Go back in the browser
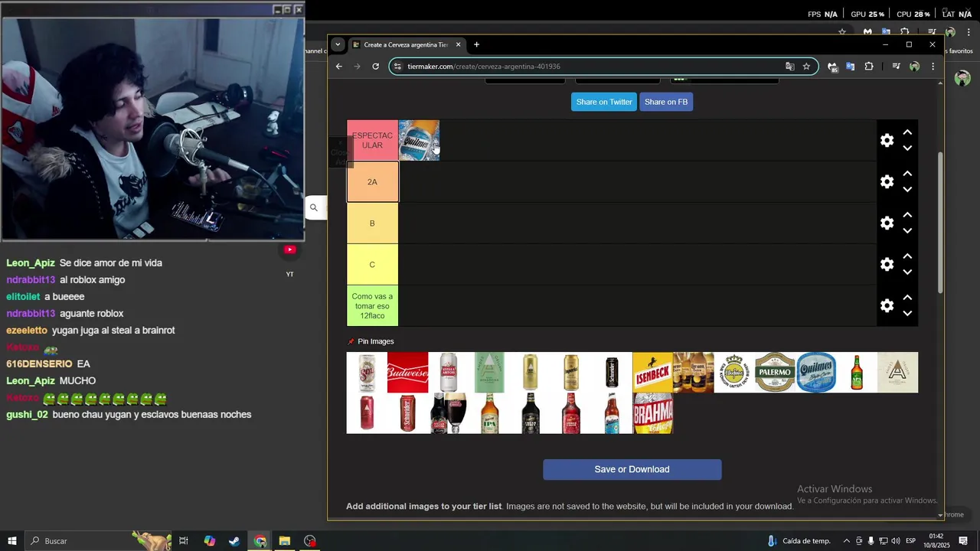This screenshot has width=980, height=551. coord(339,67)
